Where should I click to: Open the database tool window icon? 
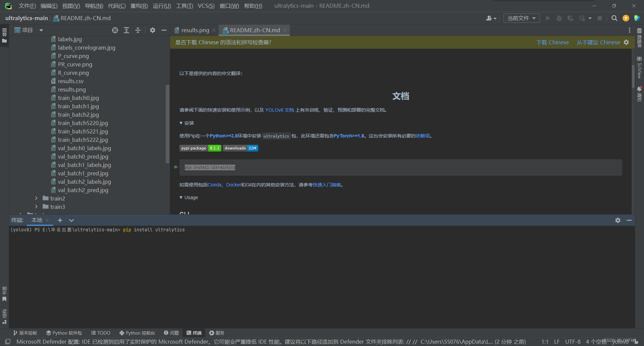pos(639,38)
